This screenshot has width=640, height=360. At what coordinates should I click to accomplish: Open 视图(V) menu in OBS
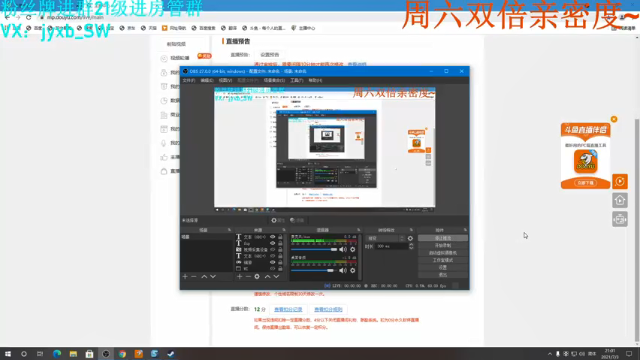click(225, 80)
